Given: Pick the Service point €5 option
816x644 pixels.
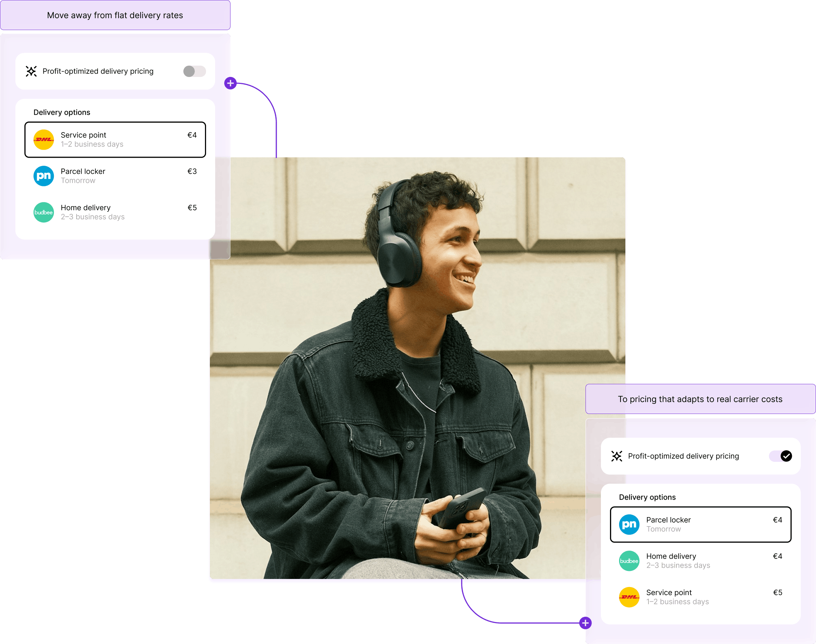Looking at the screenshot, I should 701,597.
